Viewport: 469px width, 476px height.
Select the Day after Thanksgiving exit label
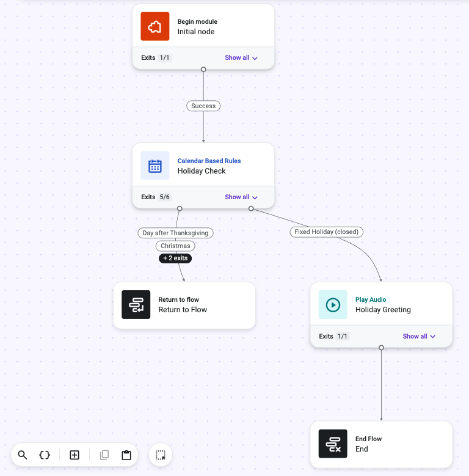click(x=175, y=233)
